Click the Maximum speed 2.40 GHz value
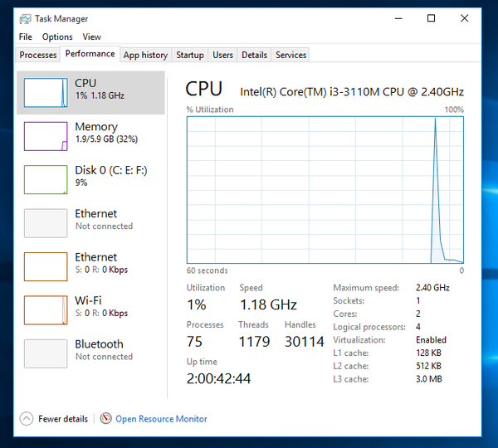Viewport: 498px width, 448px height. [x=432, y=288]
